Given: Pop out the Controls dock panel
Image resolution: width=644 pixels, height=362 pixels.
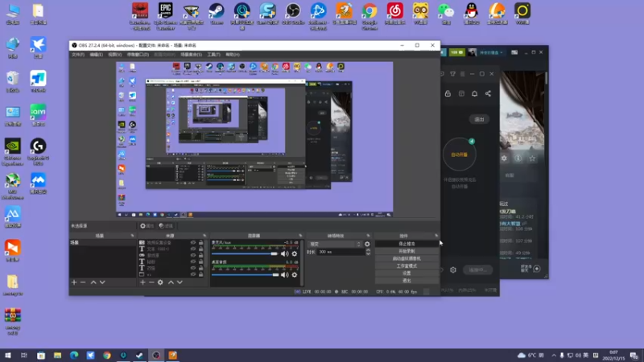Looking at the screenshot, I should tap(436, 236).
